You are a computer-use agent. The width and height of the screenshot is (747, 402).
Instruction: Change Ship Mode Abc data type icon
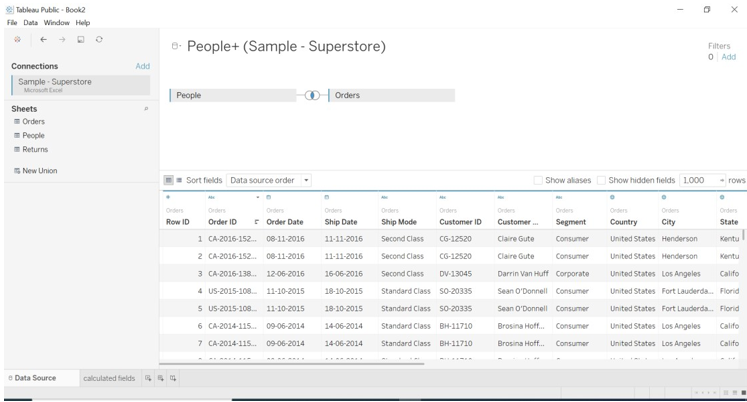384,197
